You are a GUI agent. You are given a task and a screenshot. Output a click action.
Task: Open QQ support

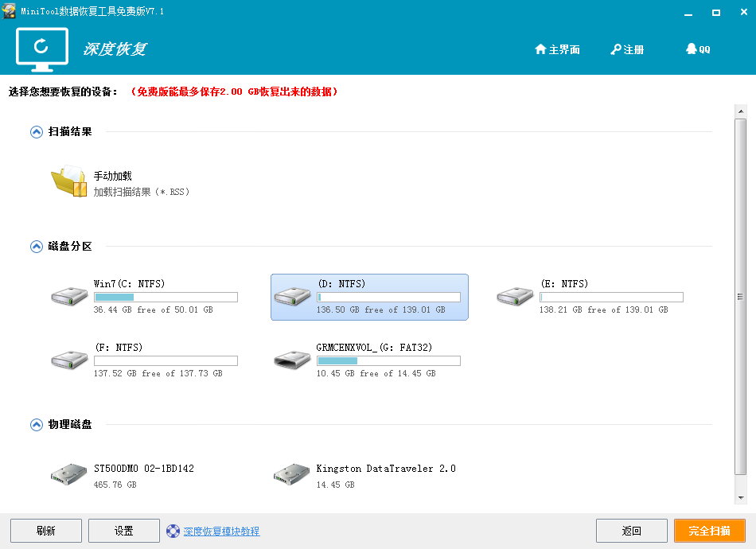tap(698, 49)
